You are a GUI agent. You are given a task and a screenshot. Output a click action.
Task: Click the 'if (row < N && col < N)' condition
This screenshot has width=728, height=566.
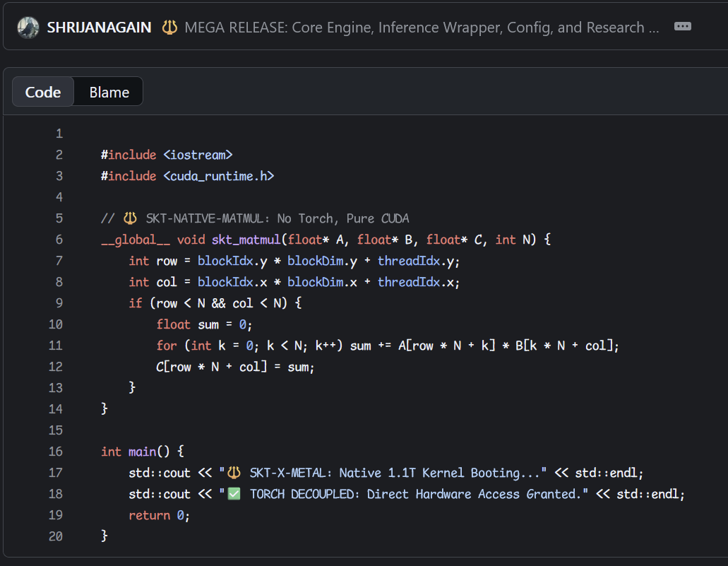[208, 303]
